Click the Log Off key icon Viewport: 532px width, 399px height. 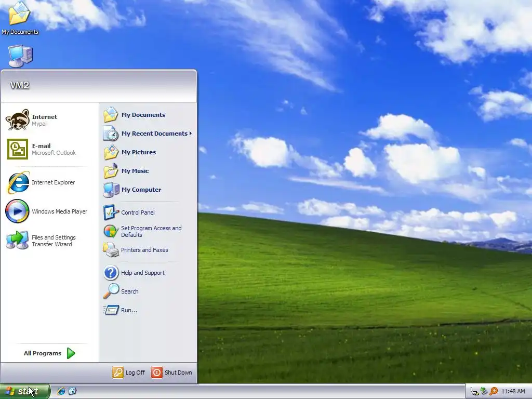click(118, 372)
